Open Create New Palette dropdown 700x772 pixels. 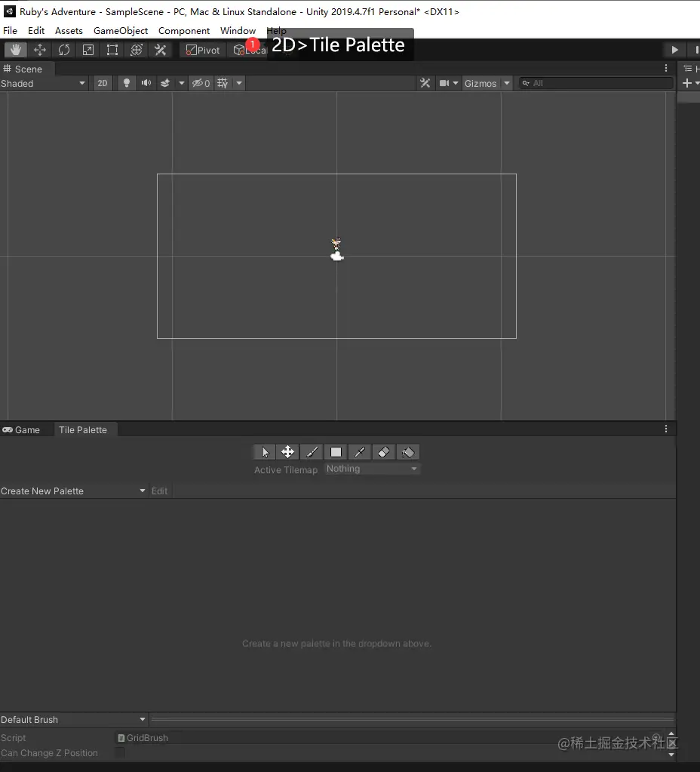(x=74, y=491)
